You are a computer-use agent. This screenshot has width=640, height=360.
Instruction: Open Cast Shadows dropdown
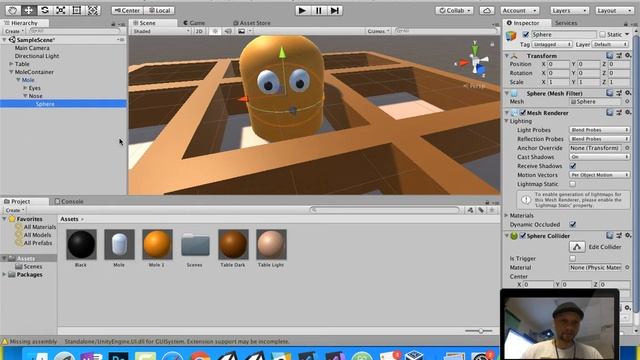click(599, 157)
